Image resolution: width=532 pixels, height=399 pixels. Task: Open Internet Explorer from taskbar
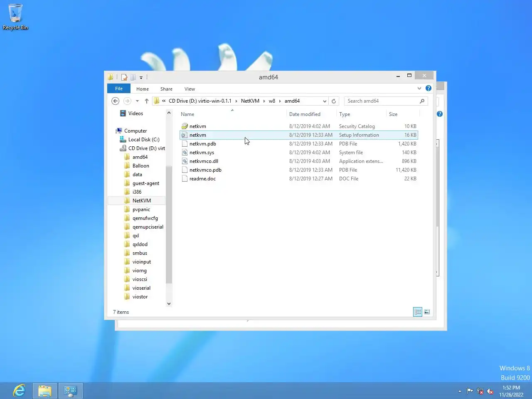19,391
